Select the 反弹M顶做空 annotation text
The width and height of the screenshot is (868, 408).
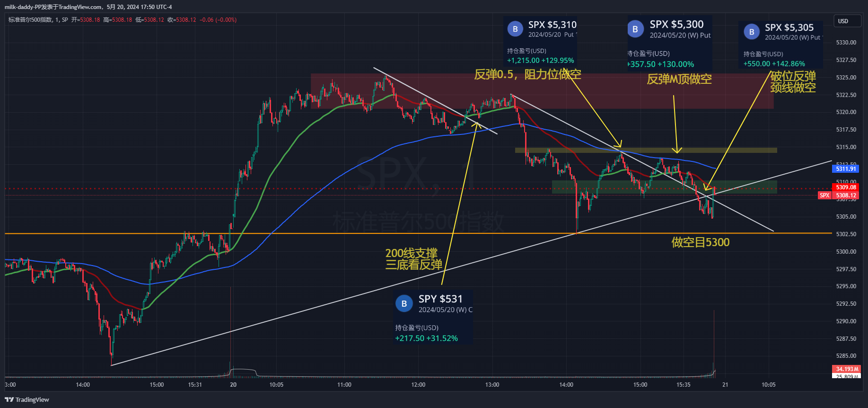(x=679, y=80)
